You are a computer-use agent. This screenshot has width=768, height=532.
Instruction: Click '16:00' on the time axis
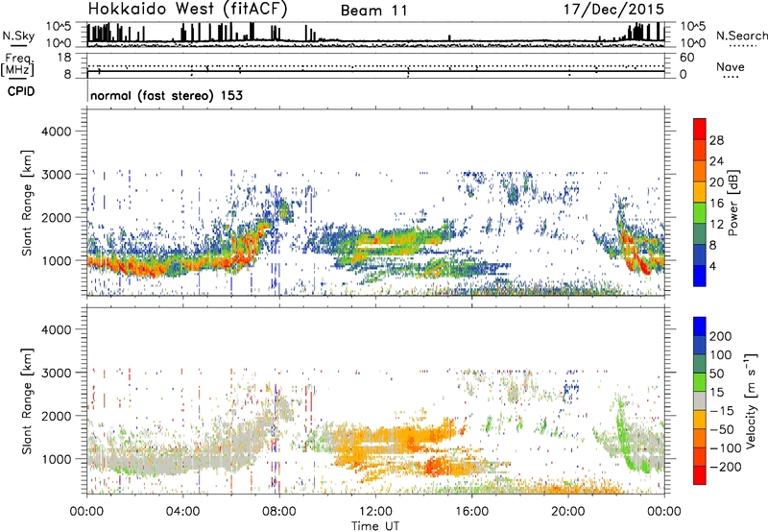(471, 512)
